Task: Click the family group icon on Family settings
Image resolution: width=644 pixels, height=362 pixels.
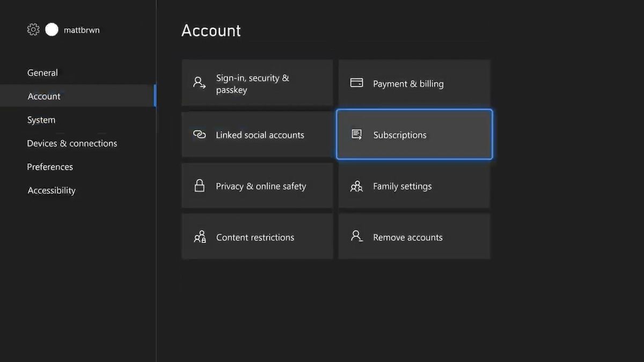Action: 356,186
